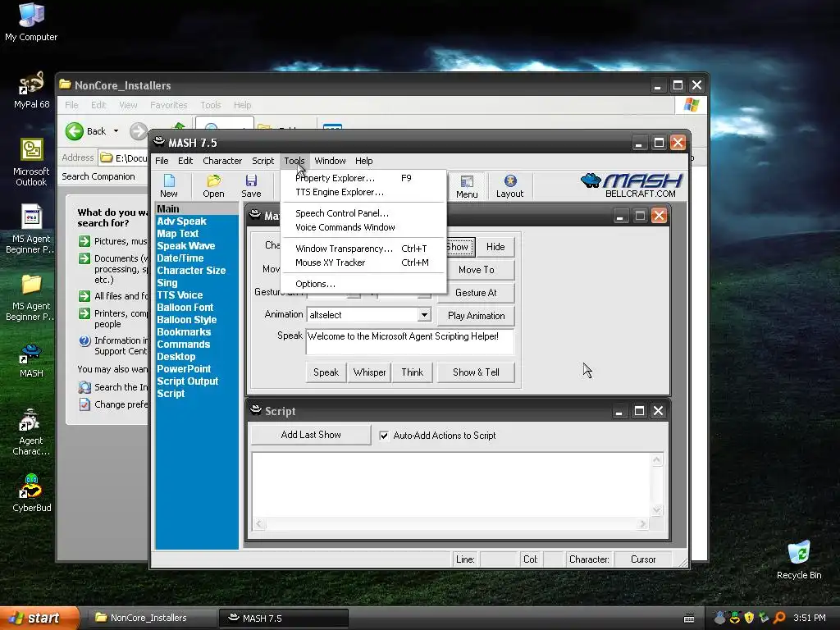840x630 pixels.
Task: Select Map Text in the sidebar list
Action: [x=177, y=234]
